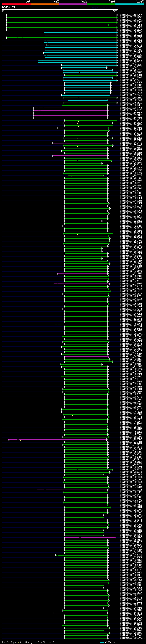Select hit label UniRef100_B4GFT2
This screenshot has width=146, height=644.
tap(131, 143)
